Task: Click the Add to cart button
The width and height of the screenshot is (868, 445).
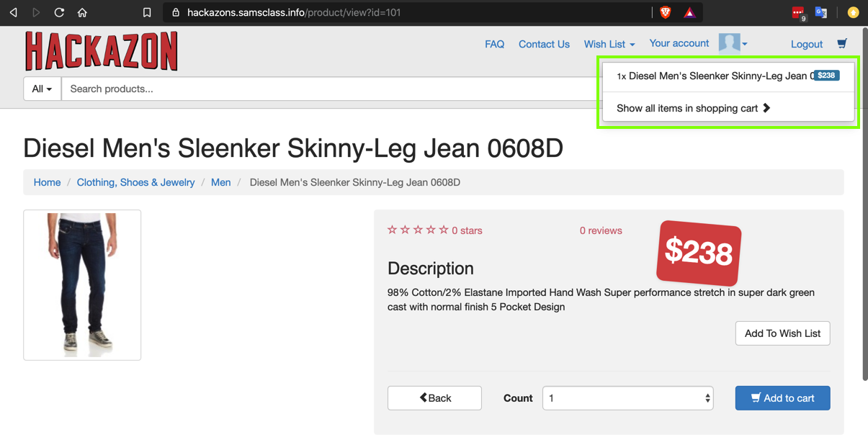Action: point(782,398)
